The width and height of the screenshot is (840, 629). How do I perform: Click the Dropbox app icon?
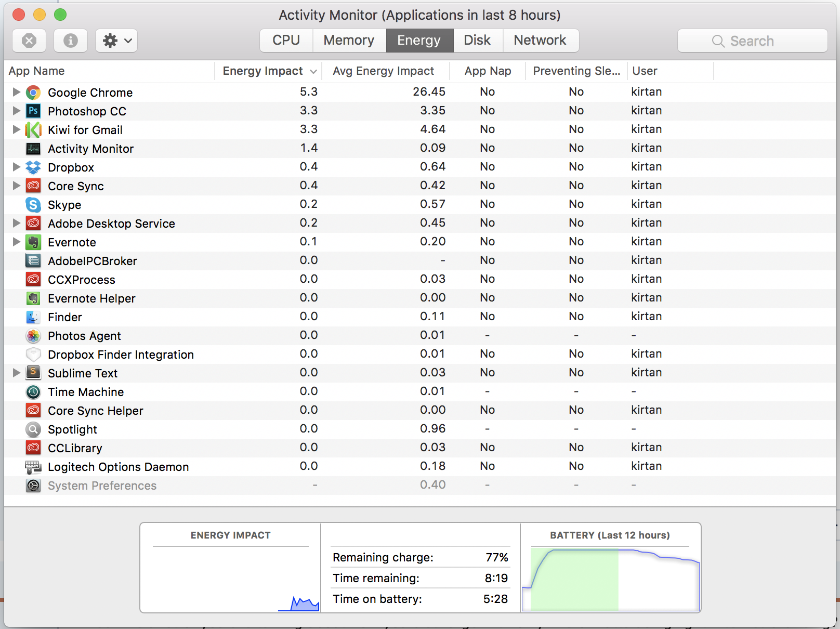click(33, 167)
